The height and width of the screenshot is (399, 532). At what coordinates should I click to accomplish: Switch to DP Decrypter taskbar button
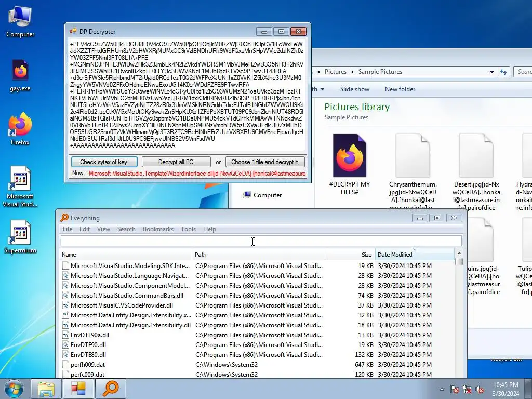pyautogui.click(x=78, y=389)
